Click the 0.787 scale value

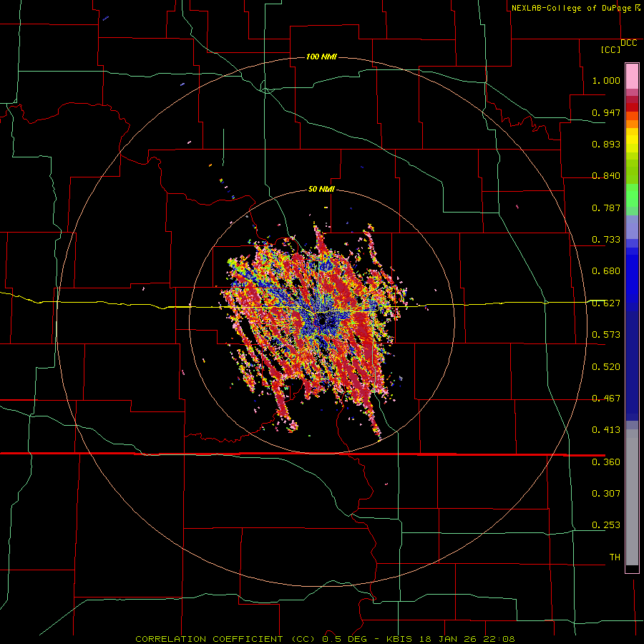tap(606, 208)
